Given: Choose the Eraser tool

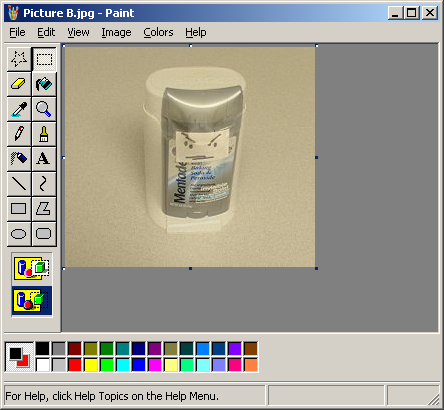Looking at the screenshot, I should tap(19, 84).
